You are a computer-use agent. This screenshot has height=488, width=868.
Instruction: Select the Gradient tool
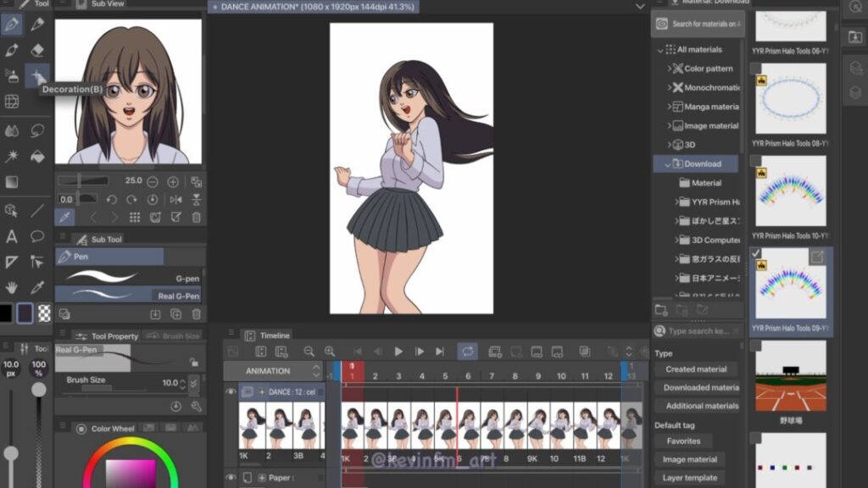(12, 182)
